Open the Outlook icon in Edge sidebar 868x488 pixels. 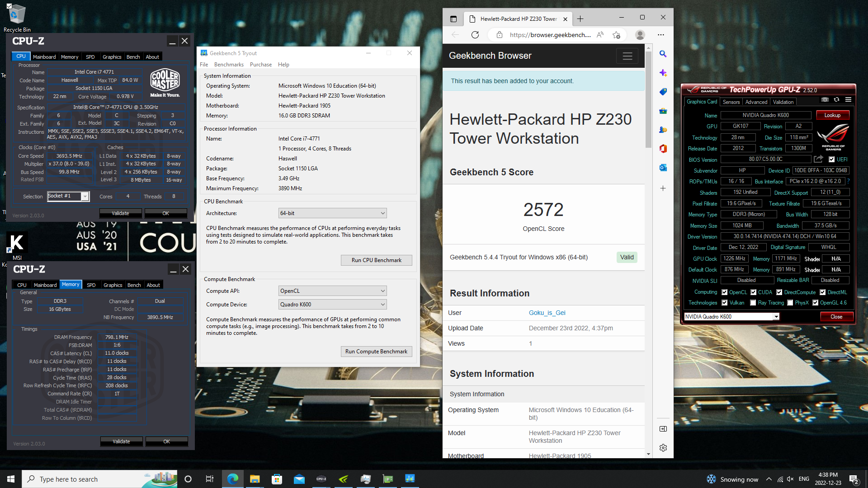[x=663, y=168]
